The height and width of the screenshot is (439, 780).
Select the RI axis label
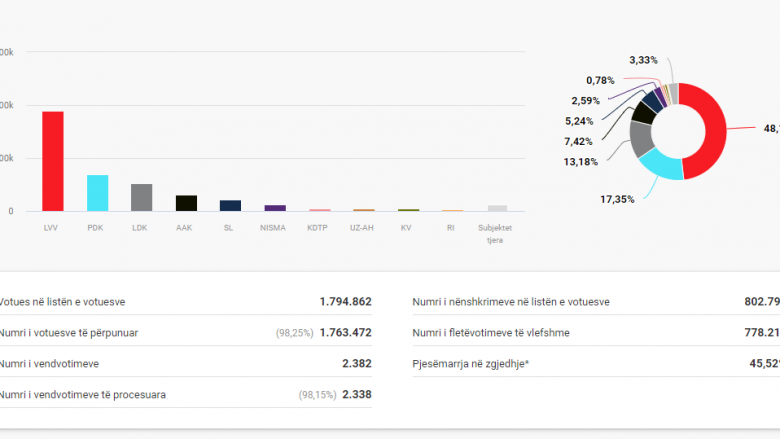pyautogui.click(x=451, y=227)
